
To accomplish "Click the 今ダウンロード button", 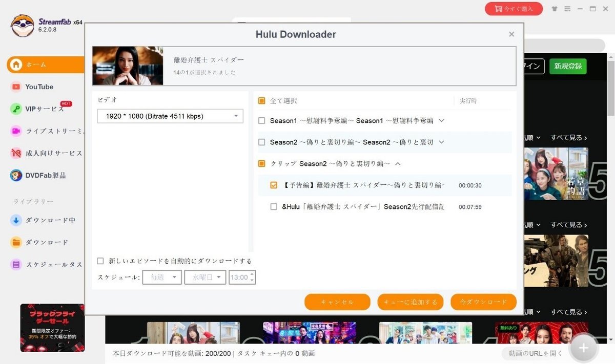I will pyautogui.click(x=483, y=302).
